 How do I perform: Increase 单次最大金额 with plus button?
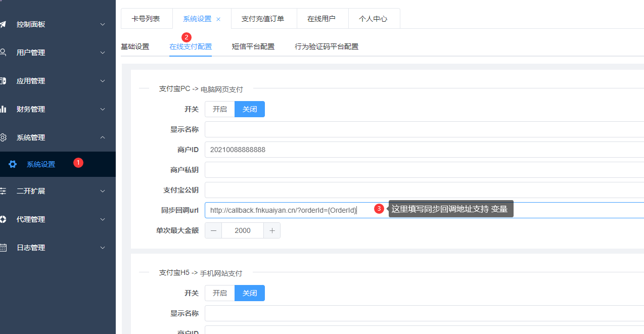pos(272,230)
